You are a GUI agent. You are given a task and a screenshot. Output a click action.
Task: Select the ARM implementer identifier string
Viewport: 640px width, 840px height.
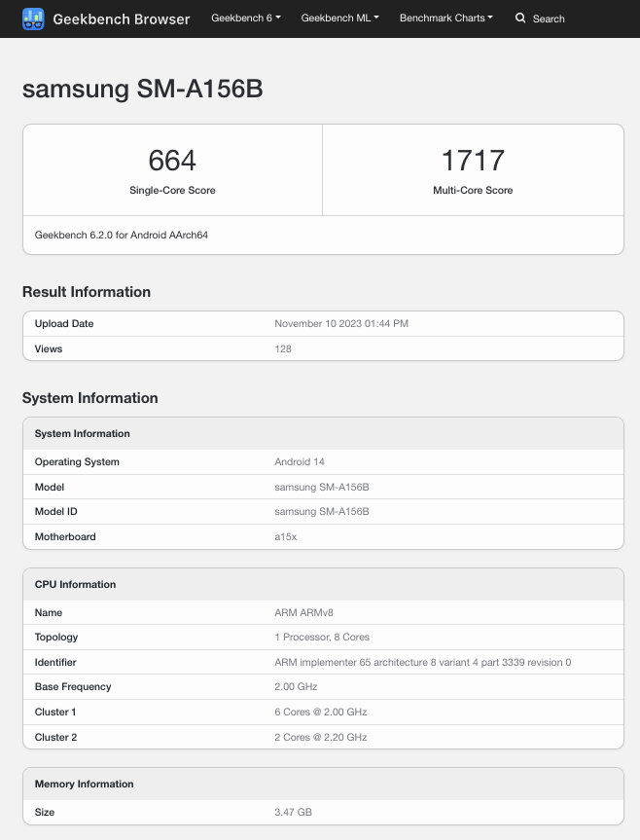pos(423,662)
